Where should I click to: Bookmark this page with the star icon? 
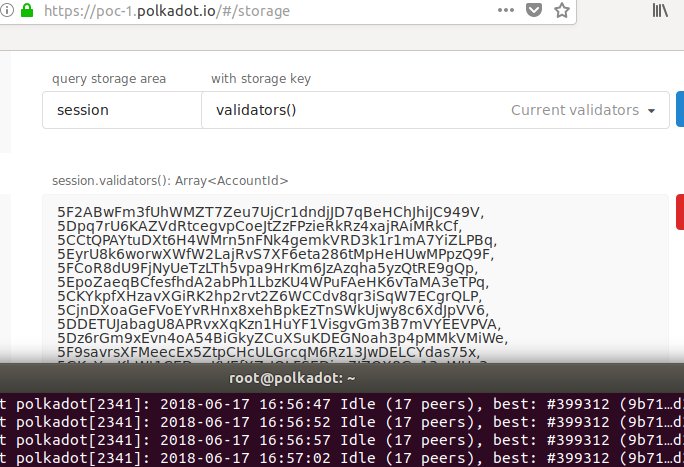(x=561, y=10)
